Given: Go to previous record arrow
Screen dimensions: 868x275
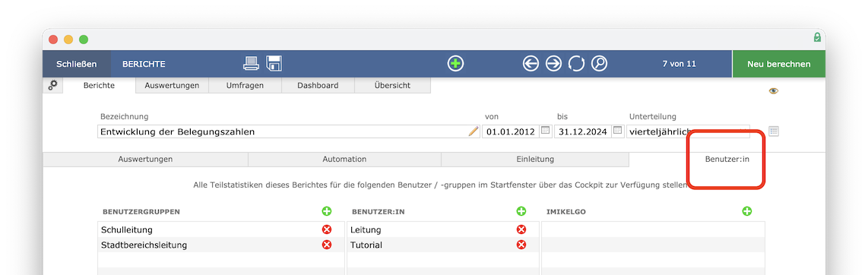Looking at the screenshot, I should pyautogui.click(x=531, y=64).
